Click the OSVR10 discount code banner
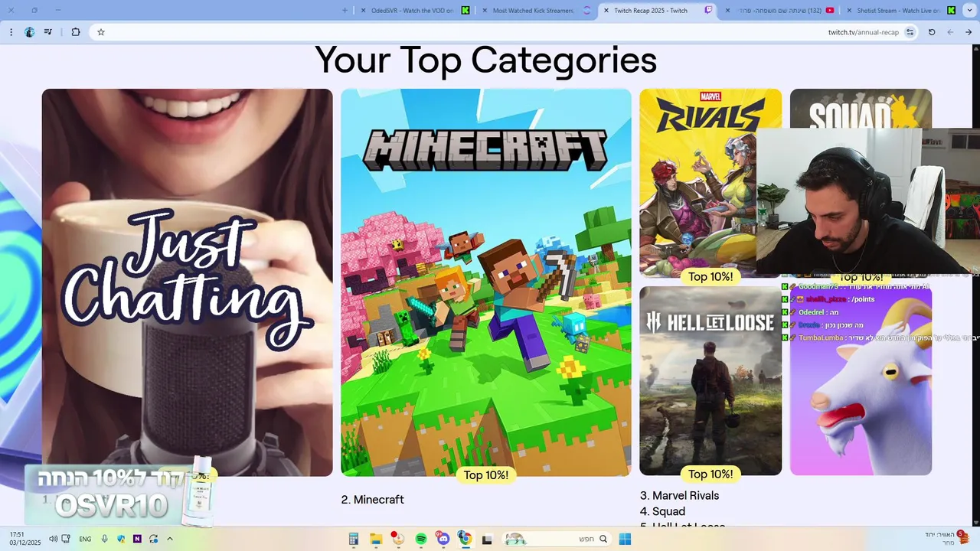This screenshot has height=551, width=980. tap(119, 495)
